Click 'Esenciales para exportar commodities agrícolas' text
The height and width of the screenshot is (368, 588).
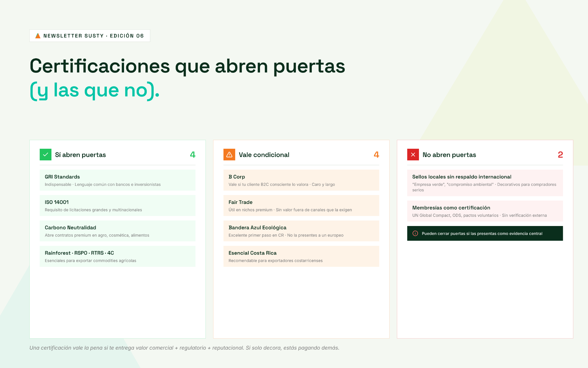[91, 261]
